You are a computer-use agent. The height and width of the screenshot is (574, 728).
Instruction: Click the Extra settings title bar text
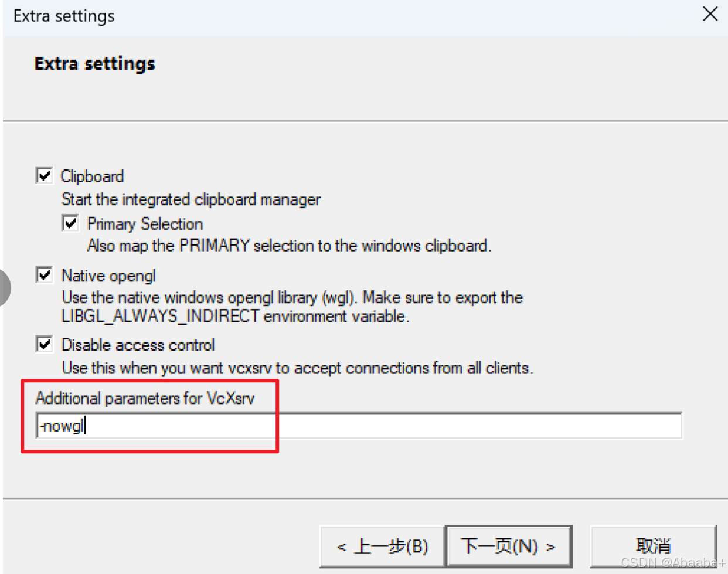coord(64,16)
